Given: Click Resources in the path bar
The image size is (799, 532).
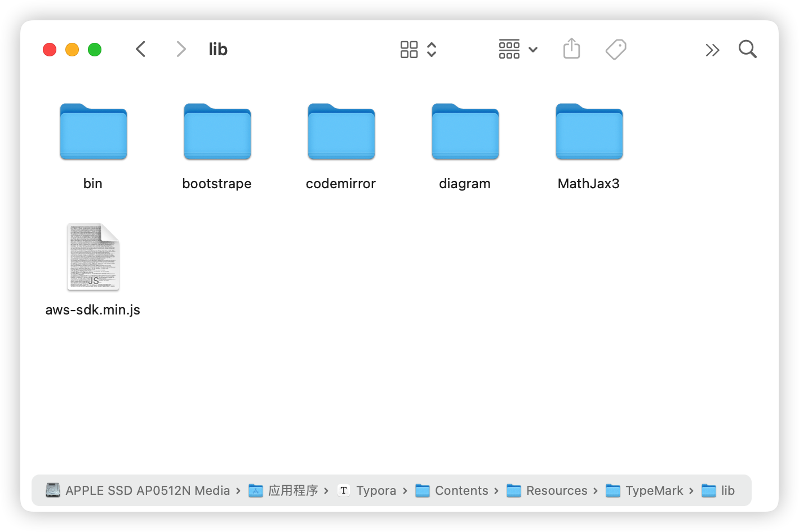Looking at the screenshot, I should tap(547, 490).
